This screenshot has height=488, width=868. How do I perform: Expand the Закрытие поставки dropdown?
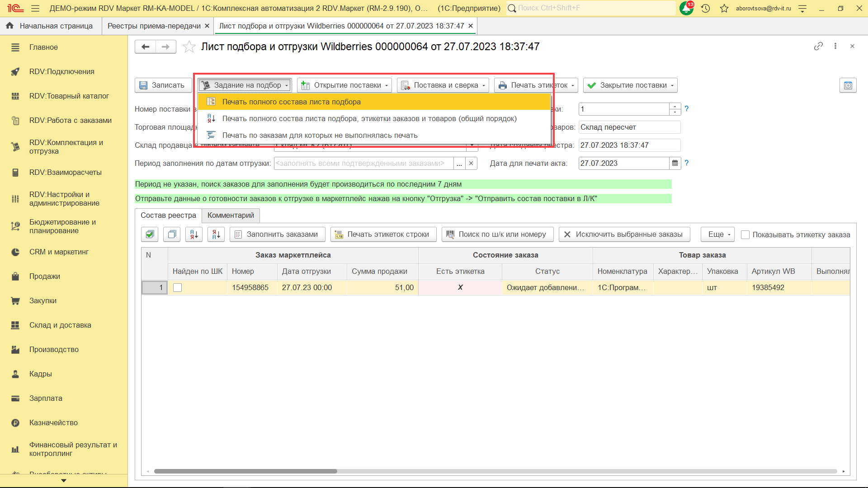tap(631, 85)
